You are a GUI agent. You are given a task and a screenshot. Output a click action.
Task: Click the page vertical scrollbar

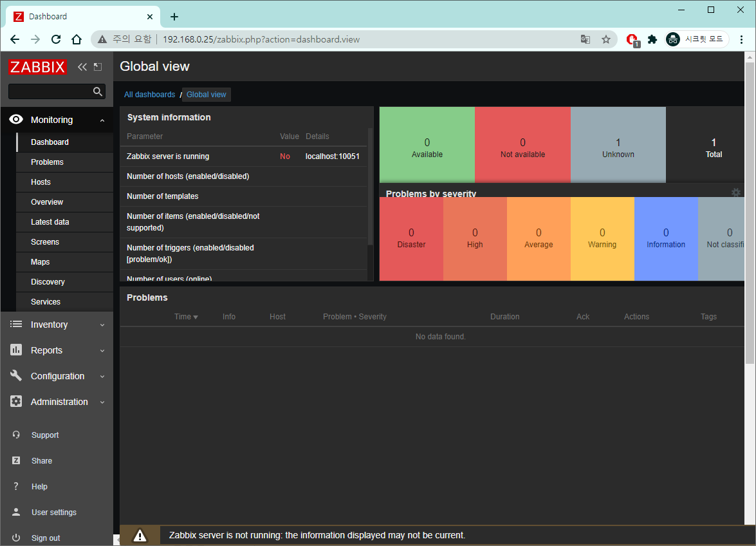point(750,212)
